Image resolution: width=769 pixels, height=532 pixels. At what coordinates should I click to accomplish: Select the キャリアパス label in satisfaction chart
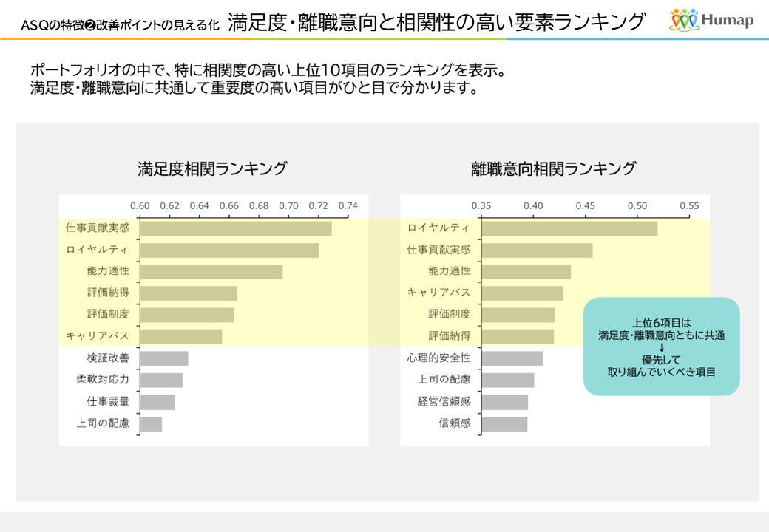(x=98, y=336)
